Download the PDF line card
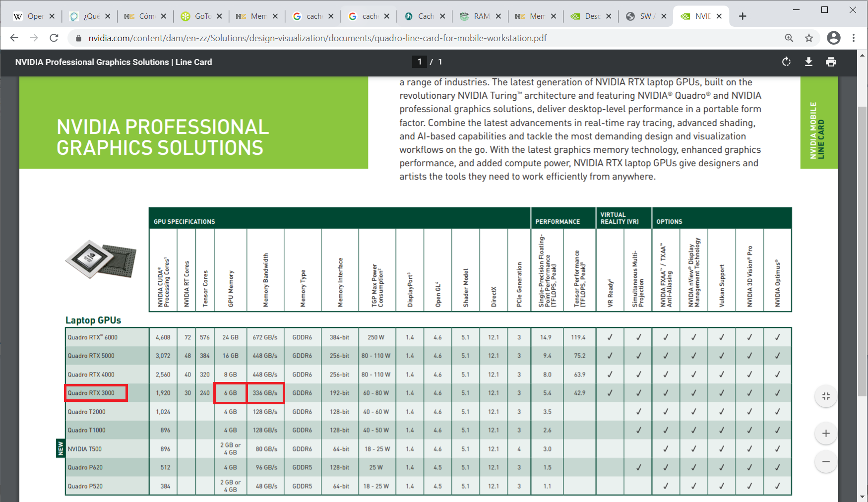 click(808, 62)
